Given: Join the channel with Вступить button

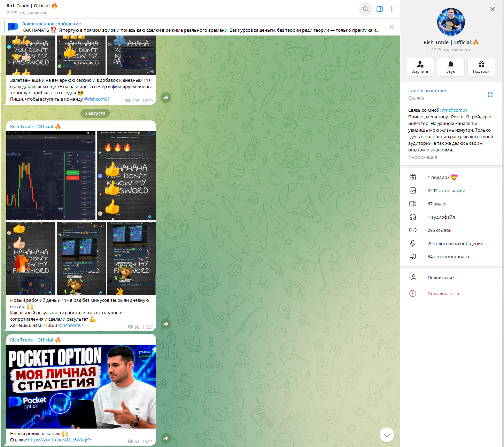Looking at the screenshot, I should [x=420, y=67].
